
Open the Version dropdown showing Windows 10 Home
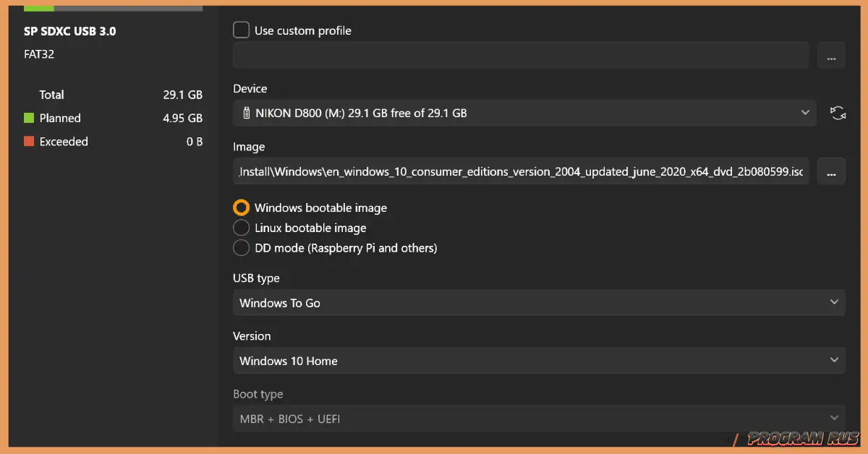coord(539,361)
